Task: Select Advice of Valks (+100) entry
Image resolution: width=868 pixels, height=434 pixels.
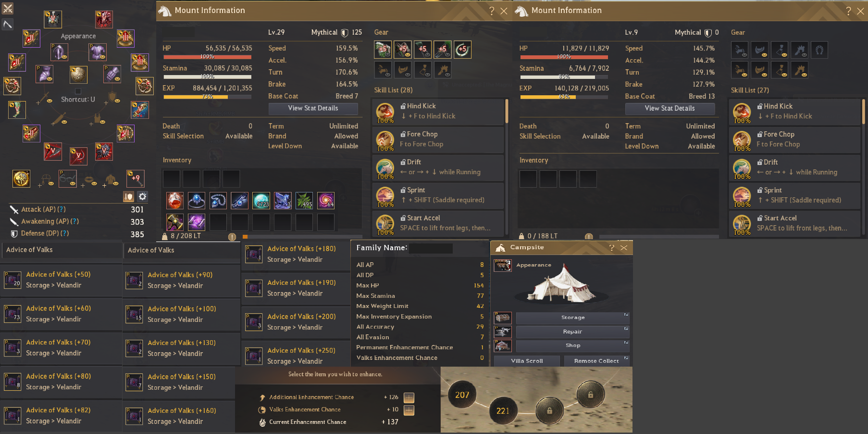Action: click(x=181, y=314)
